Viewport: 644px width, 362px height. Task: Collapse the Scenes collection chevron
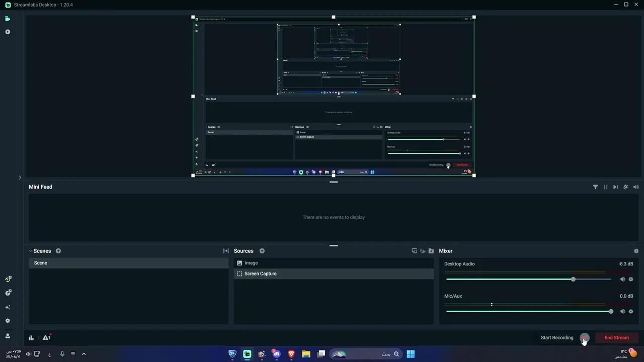tap(30, 251)
